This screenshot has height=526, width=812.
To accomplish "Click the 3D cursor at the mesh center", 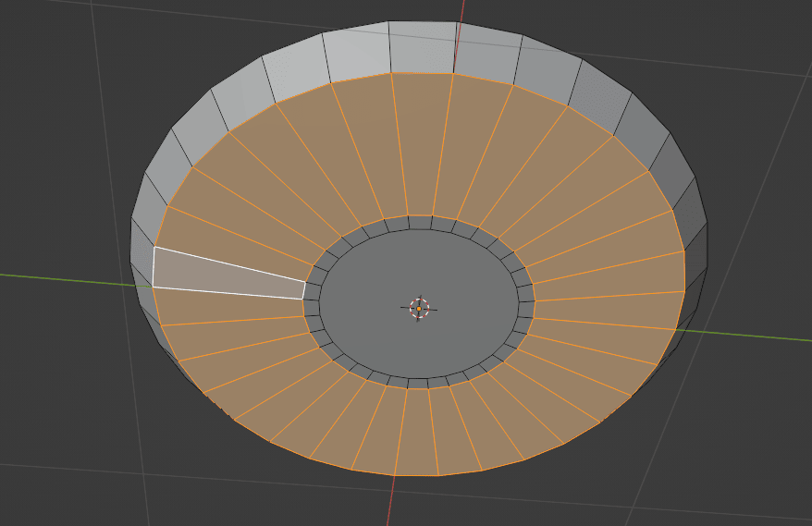I will [x=418, y=308].
